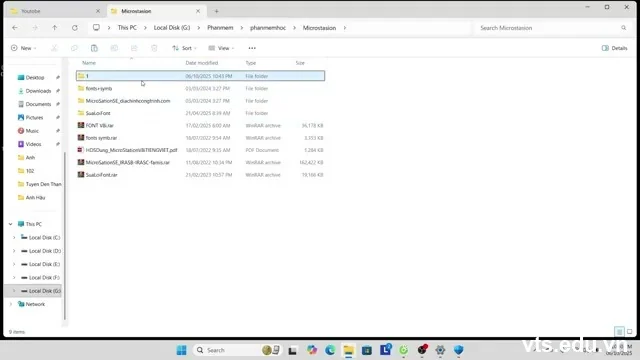Open the blue shield app on the taskbar

point(458,350)
